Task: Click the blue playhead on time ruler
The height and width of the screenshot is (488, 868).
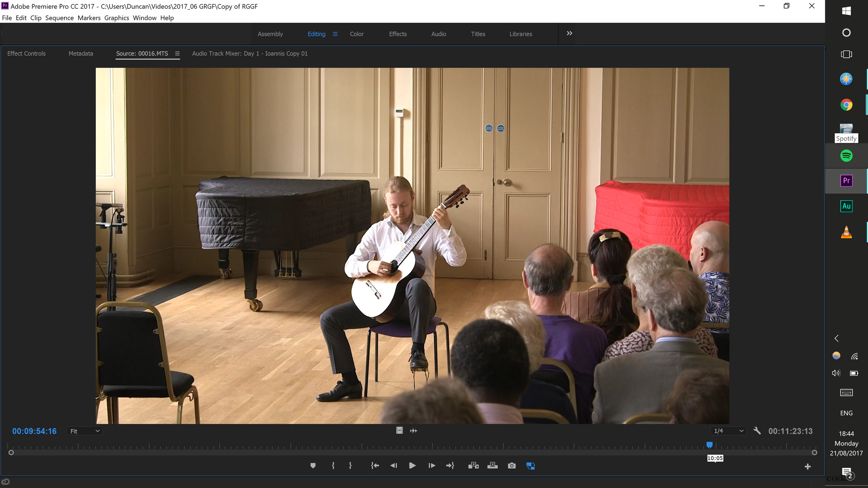Action: [x=709, y=445]
